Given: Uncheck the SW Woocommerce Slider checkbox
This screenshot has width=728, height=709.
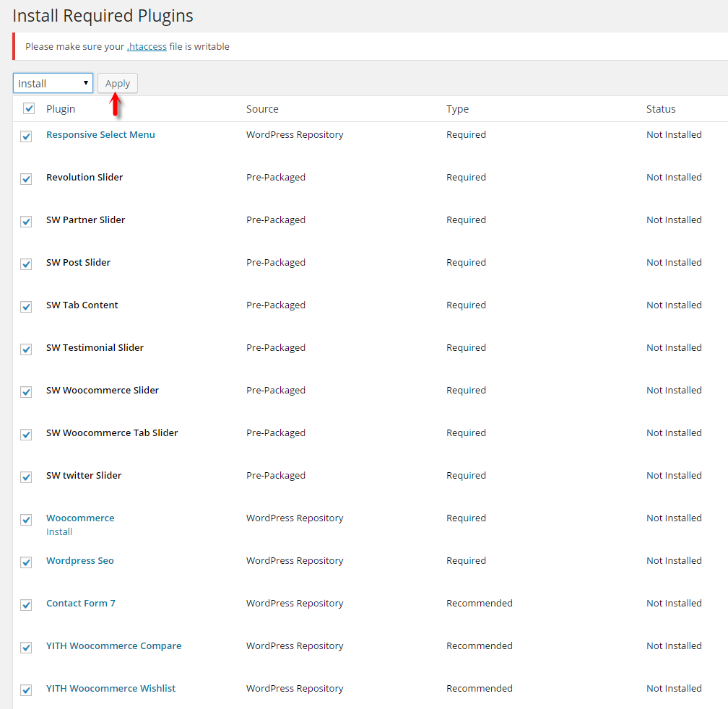Looking at the screenshot, I should tap(26, 392).
